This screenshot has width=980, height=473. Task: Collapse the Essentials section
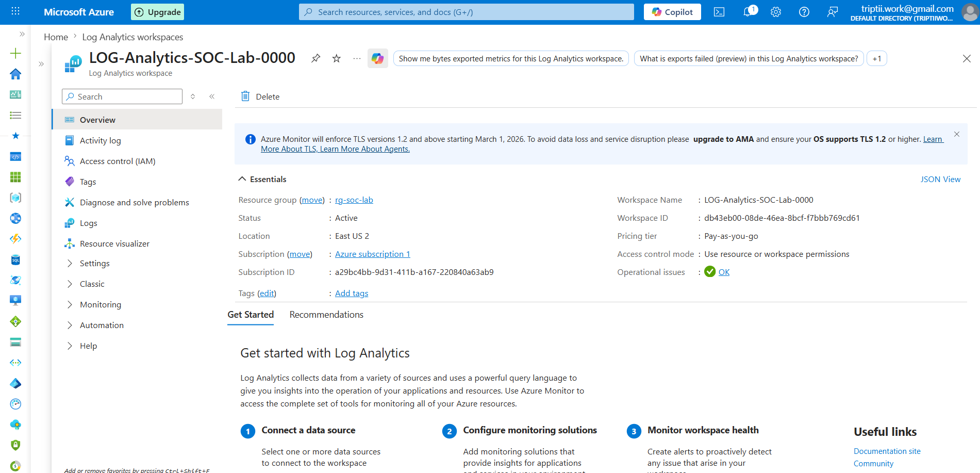tap(262, 179)
